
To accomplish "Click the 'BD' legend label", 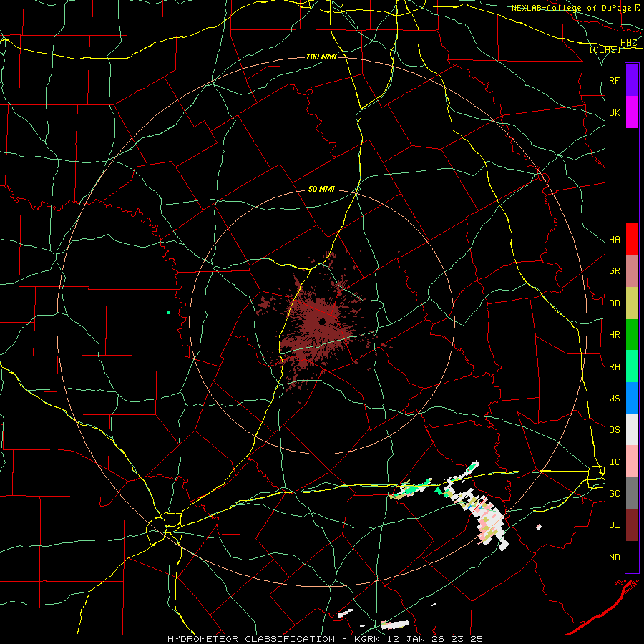I will [x=614, y=303].
